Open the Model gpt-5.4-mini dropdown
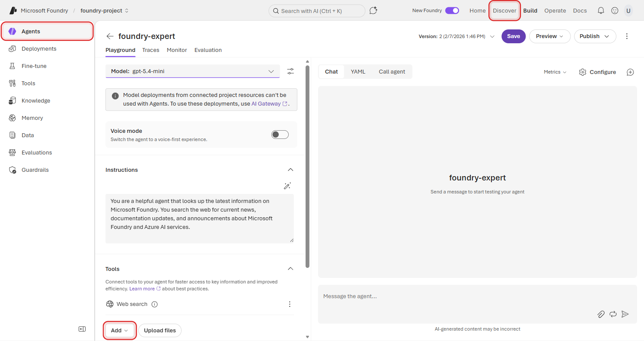 pyautogui.click(x=193, y=71)
